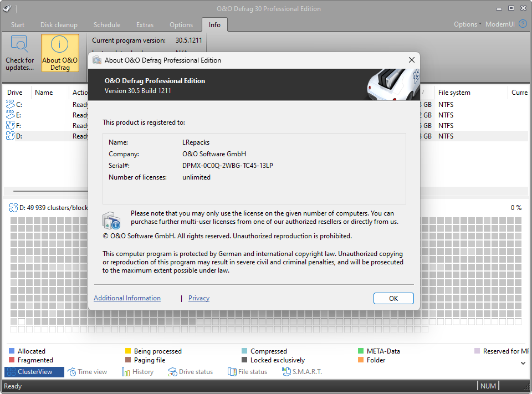Show the Drive status view
Screen dimensions: 532x394
[190, 372]
